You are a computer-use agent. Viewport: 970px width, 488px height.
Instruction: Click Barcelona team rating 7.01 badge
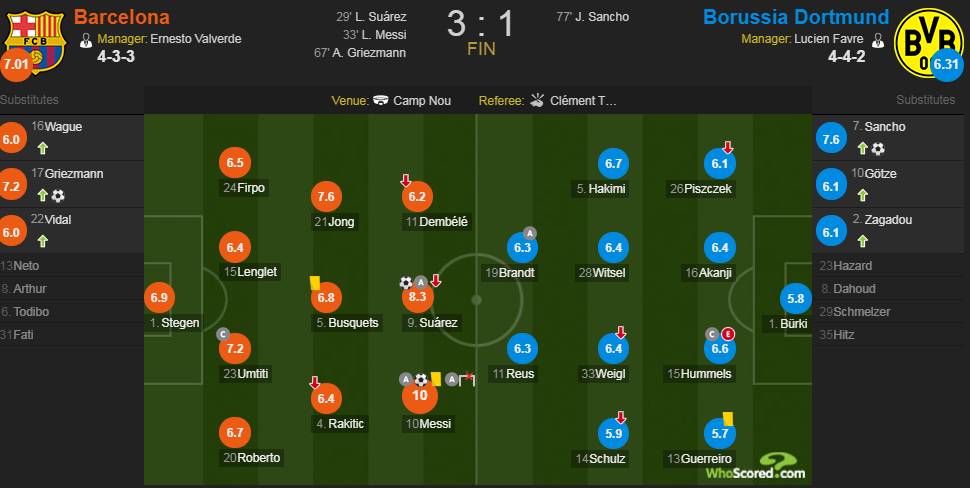coord(16,64)
